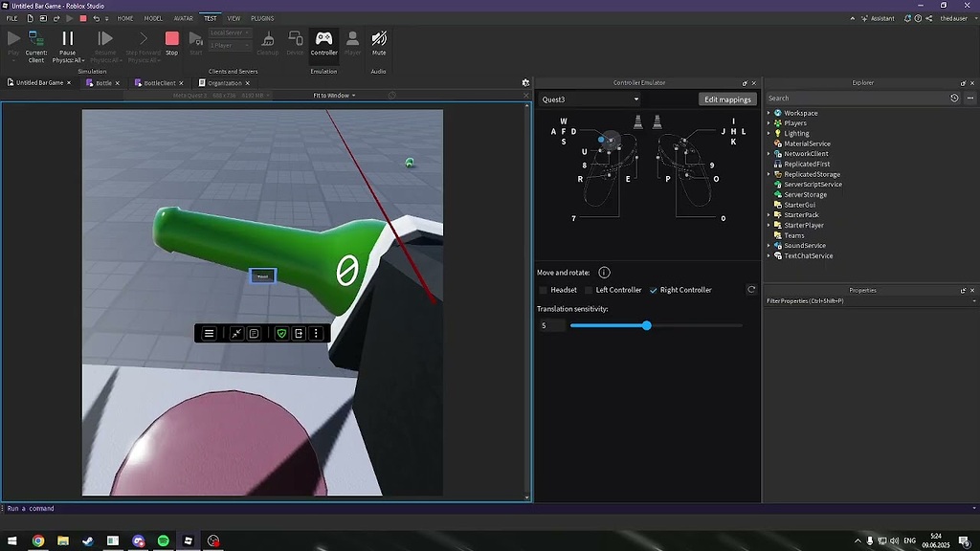Click the reset icon beside Right Controller
980x551 pixels.
tap(751, 290)
